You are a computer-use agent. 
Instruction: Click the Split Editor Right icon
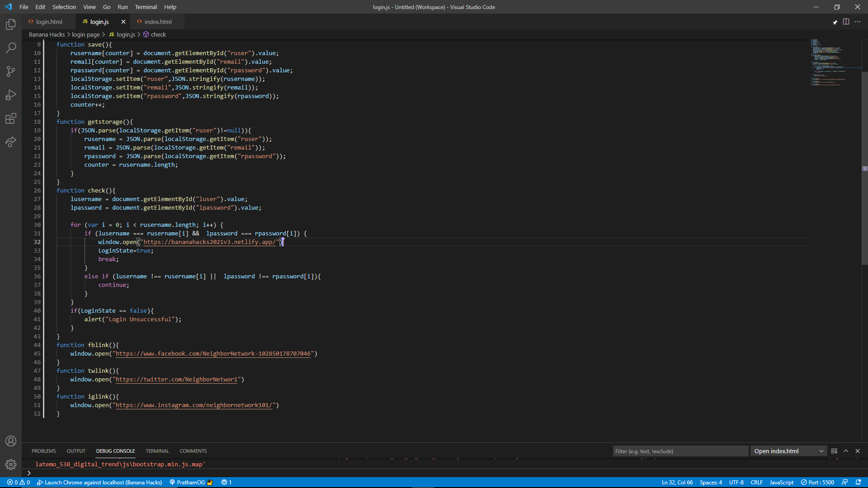[846, 22]
